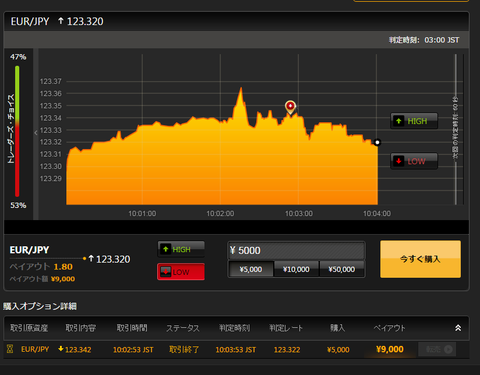Click the LOW button on the chart
Image resolution: width=480 pixels, height=375 pixels.
click(x=414, y=161)
